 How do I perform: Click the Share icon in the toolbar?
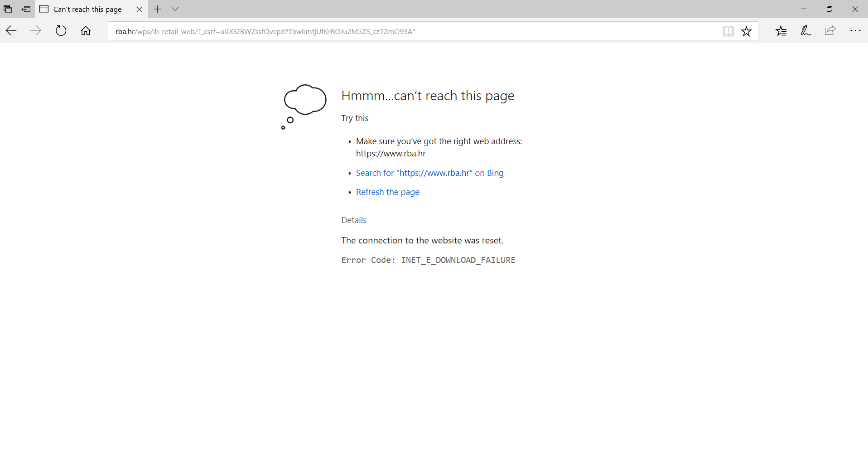click(x=830, y=31)
